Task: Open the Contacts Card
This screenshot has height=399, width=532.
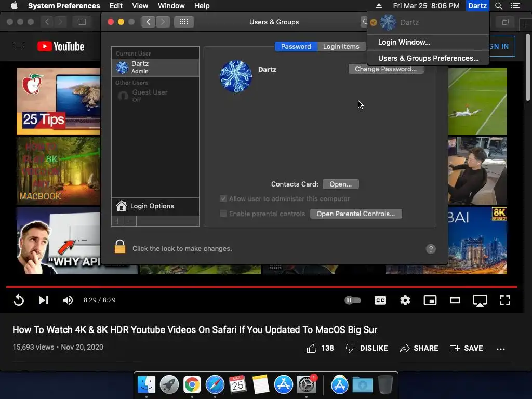Action: (341, 184)
